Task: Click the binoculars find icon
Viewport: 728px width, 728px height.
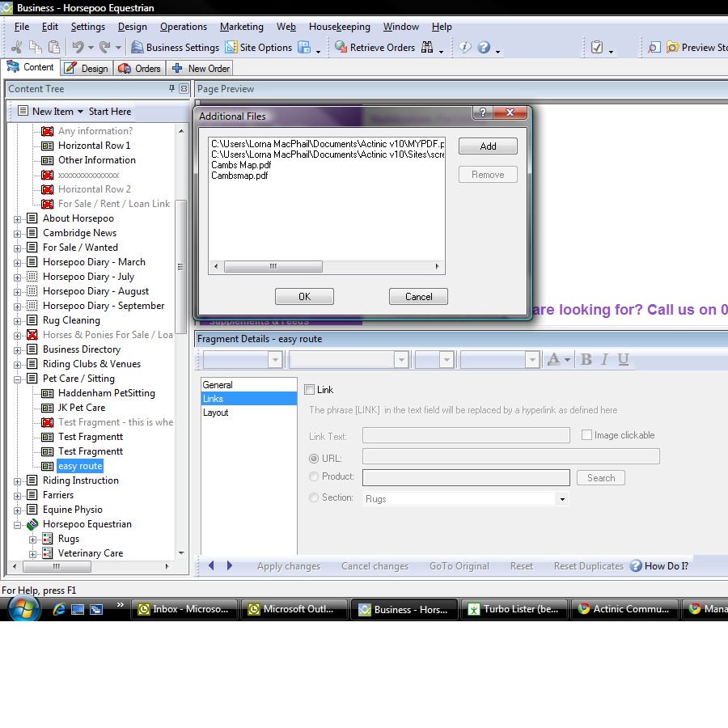Action: click(427, 48)
